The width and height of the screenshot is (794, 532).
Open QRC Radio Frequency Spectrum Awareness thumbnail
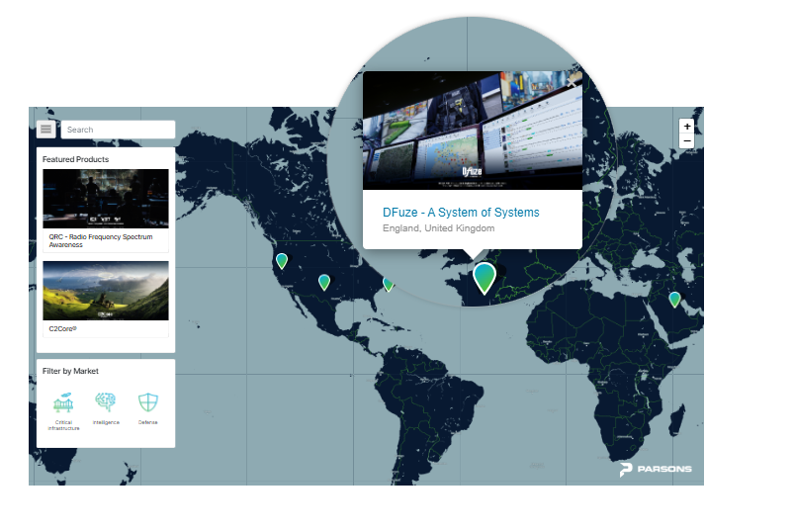coord(106,199)
